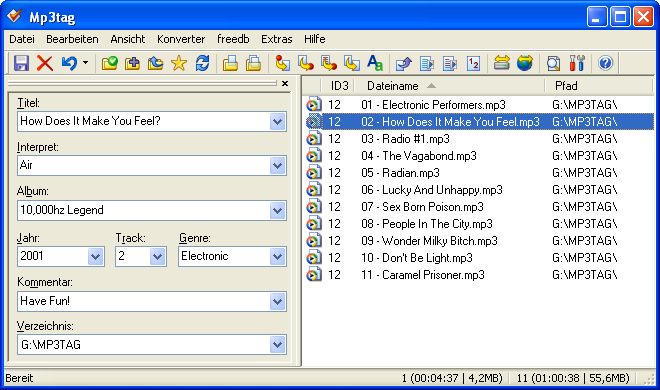The image size is (660, 390).
Task: Select file 09 - Wonder Milky Bitch.mp3
Action: point(479,241)
